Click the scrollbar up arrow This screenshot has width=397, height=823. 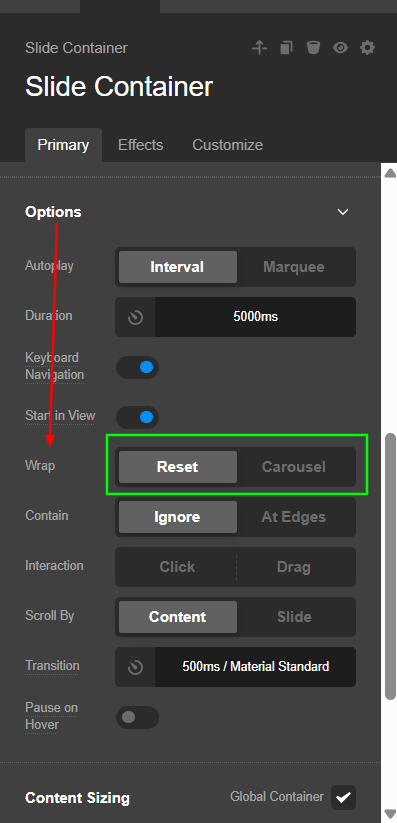390,173
